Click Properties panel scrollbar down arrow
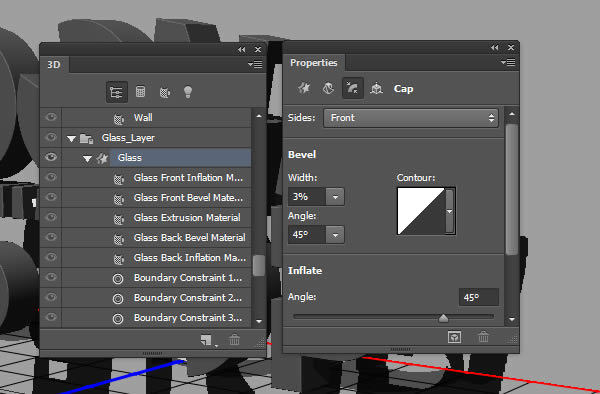 point(512,319)
